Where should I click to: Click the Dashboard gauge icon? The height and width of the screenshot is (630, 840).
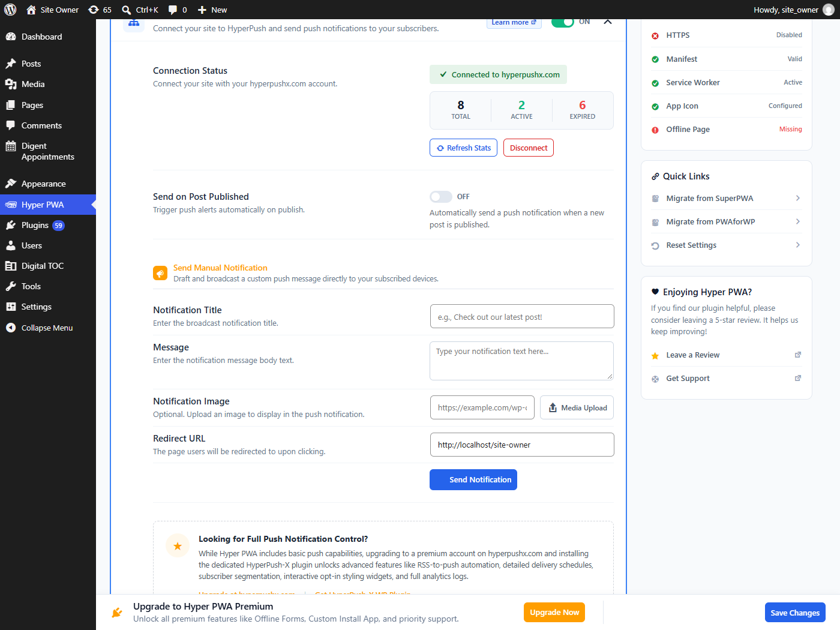click(x=11, y=37)
